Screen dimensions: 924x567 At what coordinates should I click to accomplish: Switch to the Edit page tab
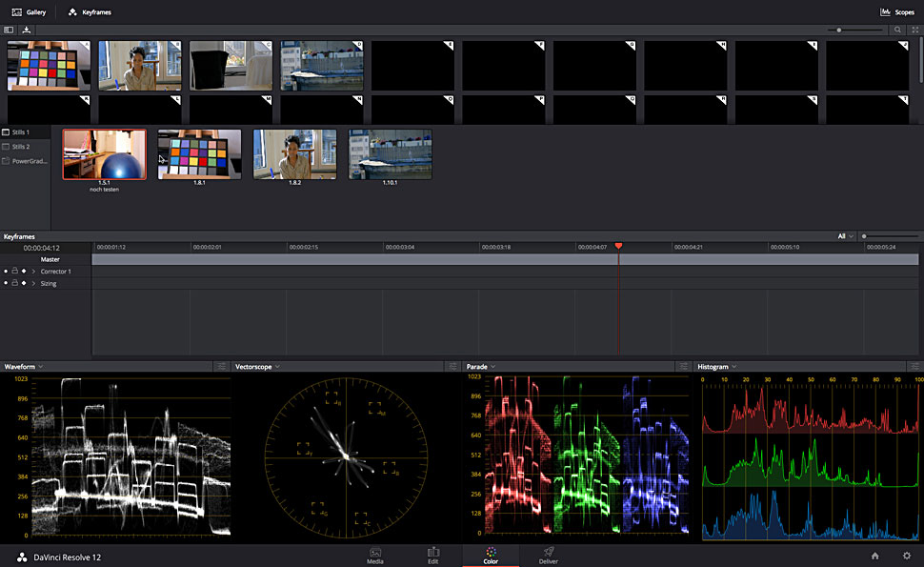point(433,556)
